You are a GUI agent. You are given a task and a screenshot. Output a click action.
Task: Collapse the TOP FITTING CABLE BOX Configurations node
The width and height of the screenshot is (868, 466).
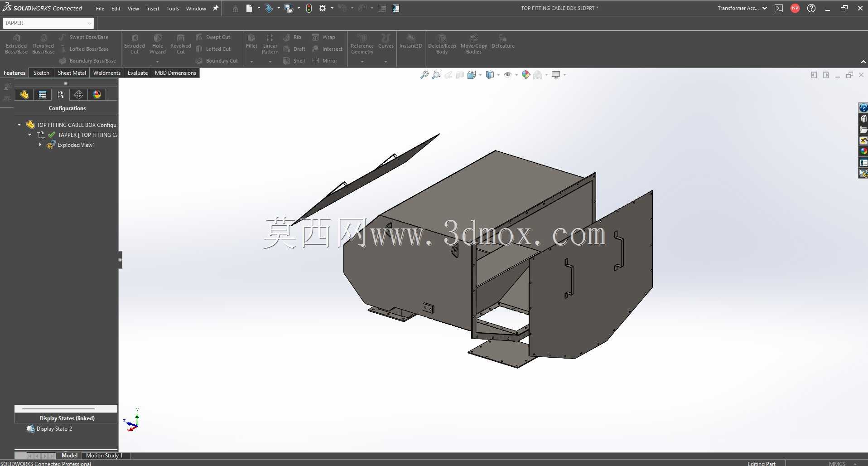tap(19, 125)
